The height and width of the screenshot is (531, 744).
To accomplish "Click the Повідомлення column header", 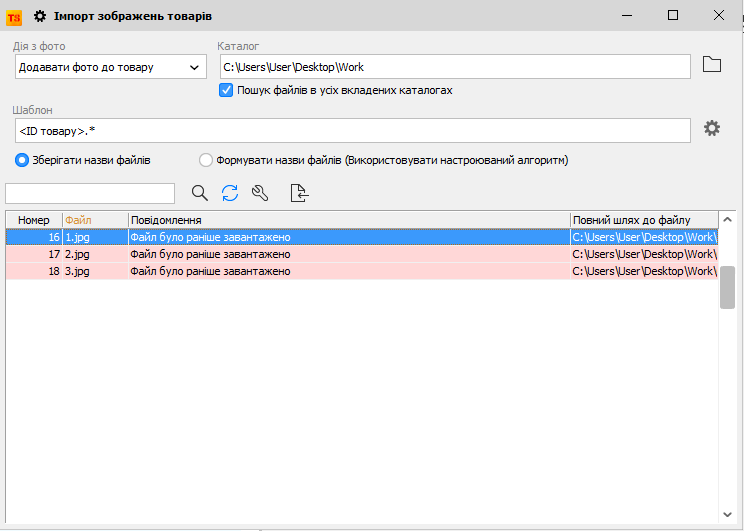I will (x=348, y=220).
